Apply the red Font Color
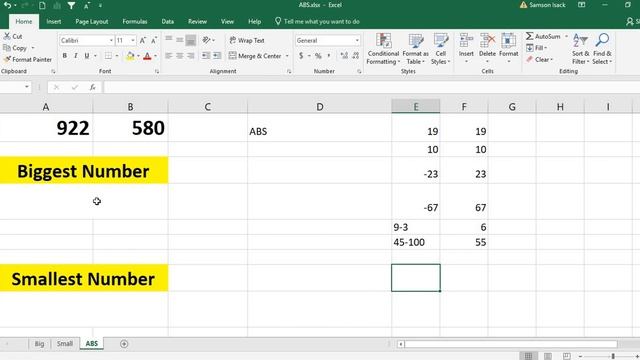The image size is (640, 360). point(147,56)
